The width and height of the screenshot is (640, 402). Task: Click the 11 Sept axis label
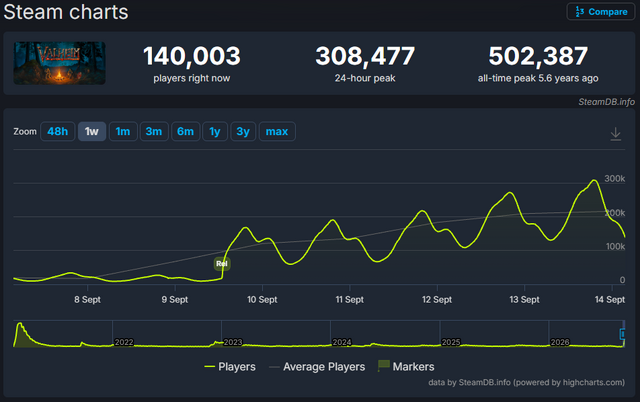click(349, 300)
